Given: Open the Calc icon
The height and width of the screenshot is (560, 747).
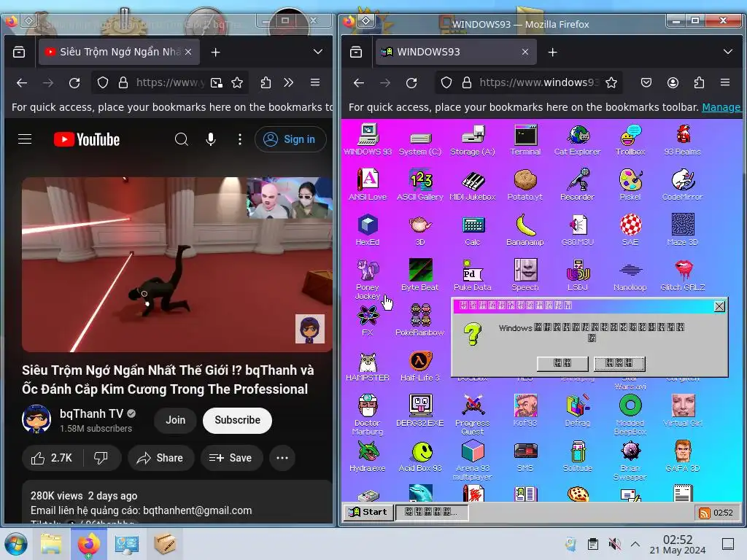Looking at the screenshot, I should pyautogui.click(x=473, y=230).
